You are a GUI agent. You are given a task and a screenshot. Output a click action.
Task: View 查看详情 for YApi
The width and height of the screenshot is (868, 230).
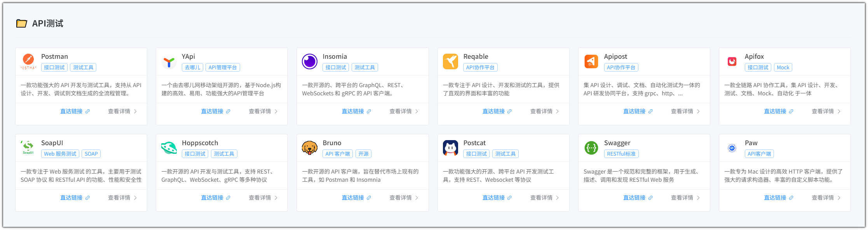[263, 111]
